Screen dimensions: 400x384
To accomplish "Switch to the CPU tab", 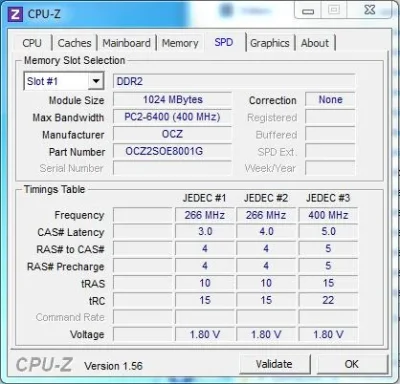I will click(x=32, y=43).
